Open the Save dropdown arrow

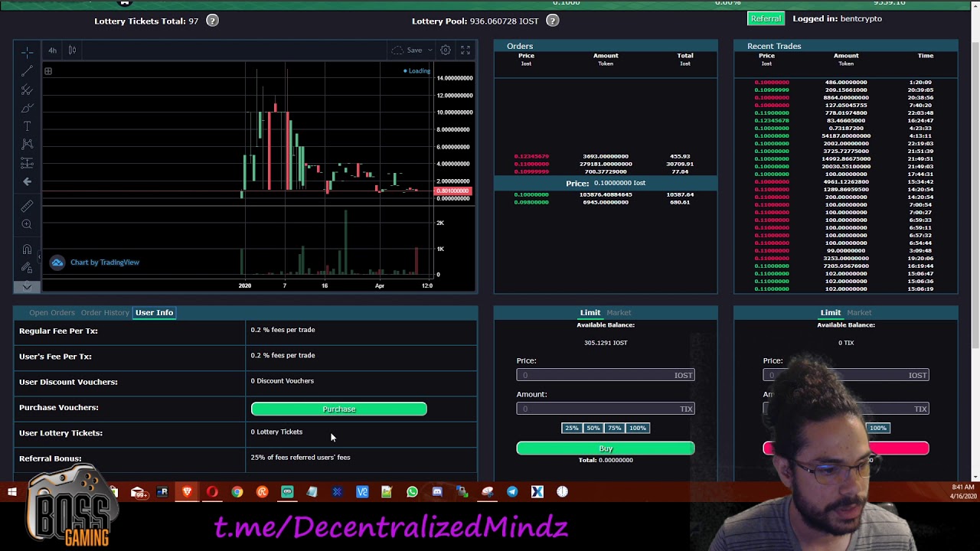pos(430,51)
